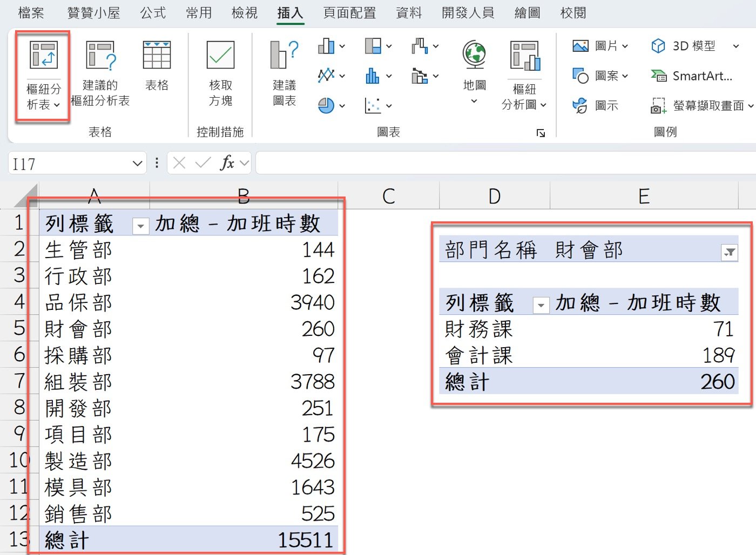This screenshot has height=555, width=756.
Task: Open the 3D 模型 insert option
Action: tap(693, 46)
